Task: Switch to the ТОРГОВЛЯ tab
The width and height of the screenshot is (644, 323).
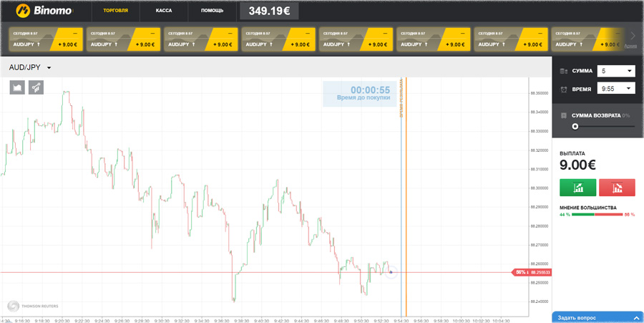Action: [x=116, y=11]
